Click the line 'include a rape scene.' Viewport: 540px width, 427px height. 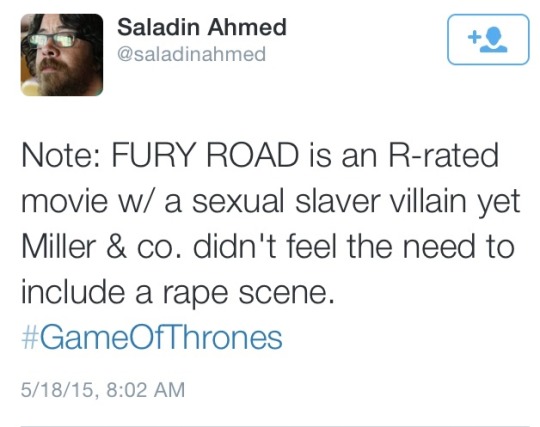pyautogui.click(x=178, y=293)
